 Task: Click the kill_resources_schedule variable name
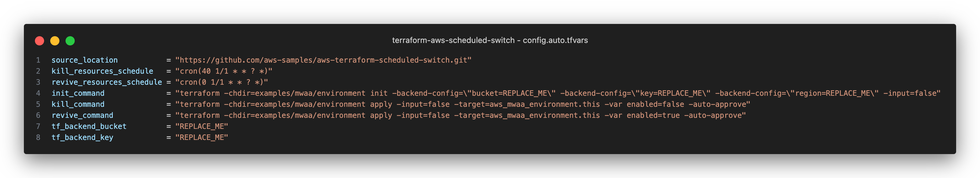tap(102, 71)
